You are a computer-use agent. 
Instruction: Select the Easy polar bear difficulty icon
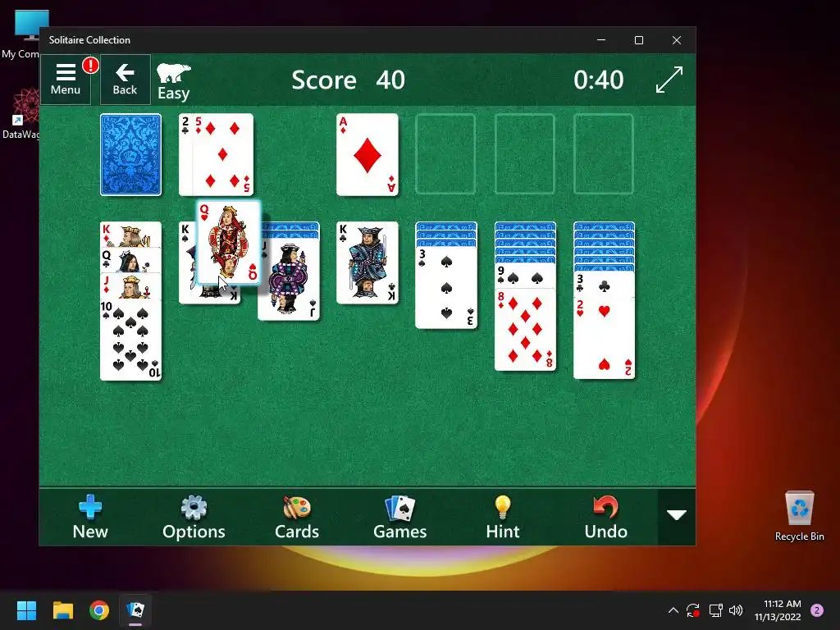pyautogui.click(x=174, y=82)
